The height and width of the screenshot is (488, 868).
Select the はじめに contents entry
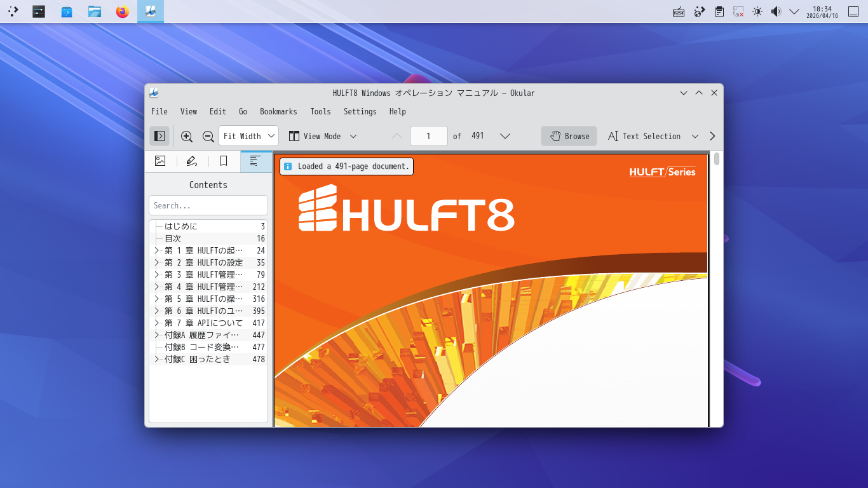[208, 226]
